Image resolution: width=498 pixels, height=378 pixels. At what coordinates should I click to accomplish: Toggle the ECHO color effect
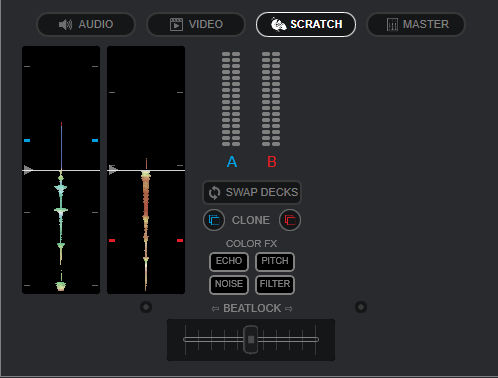229,262
